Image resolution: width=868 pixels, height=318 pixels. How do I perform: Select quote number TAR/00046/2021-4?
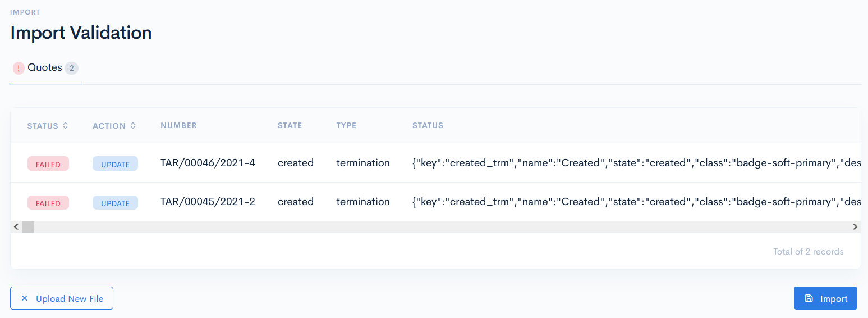(208, 163)
